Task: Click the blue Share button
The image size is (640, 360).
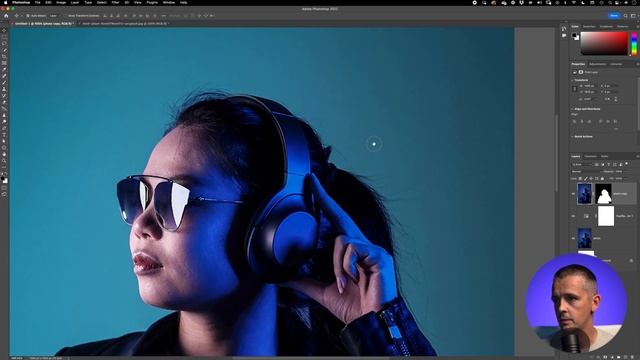Action: click(614, 16)
